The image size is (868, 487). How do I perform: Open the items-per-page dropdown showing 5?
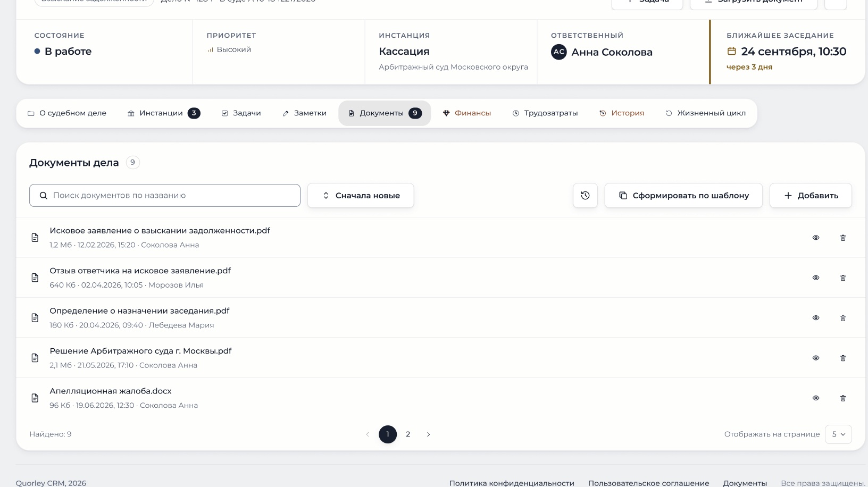point(838,434)
